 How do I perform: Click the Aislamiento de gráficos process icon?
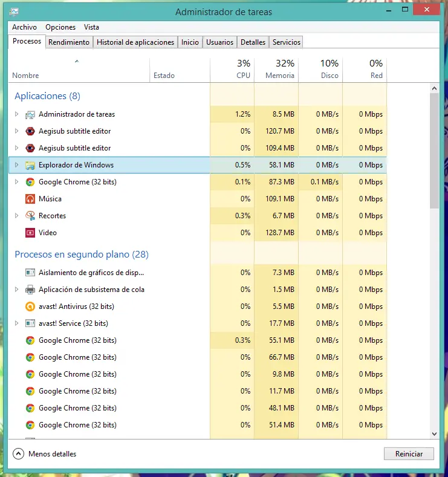tap(30, 273)
